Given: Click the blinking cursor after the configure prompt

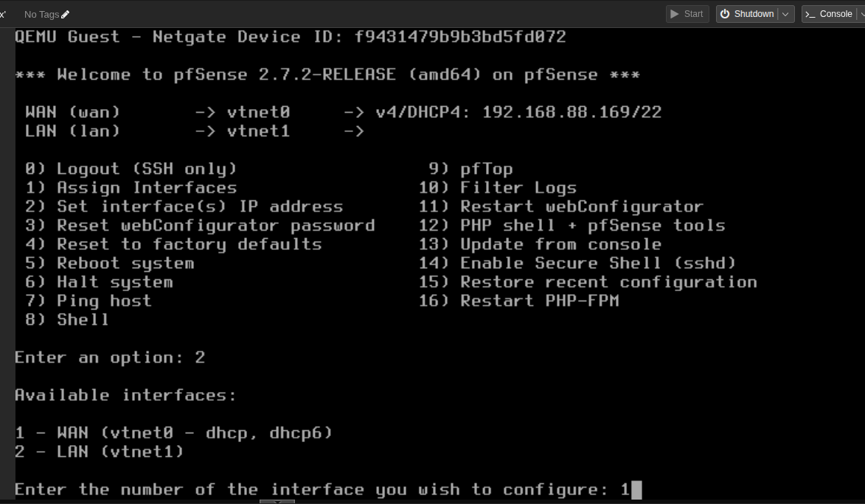Looking at the screenshot, I should tap(635, 489).
